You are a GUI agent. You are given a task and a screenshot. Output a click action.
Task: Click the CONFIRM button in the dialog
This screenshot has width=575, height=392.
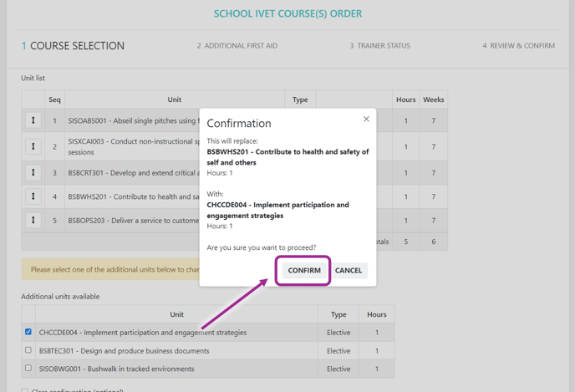[304, 270]
